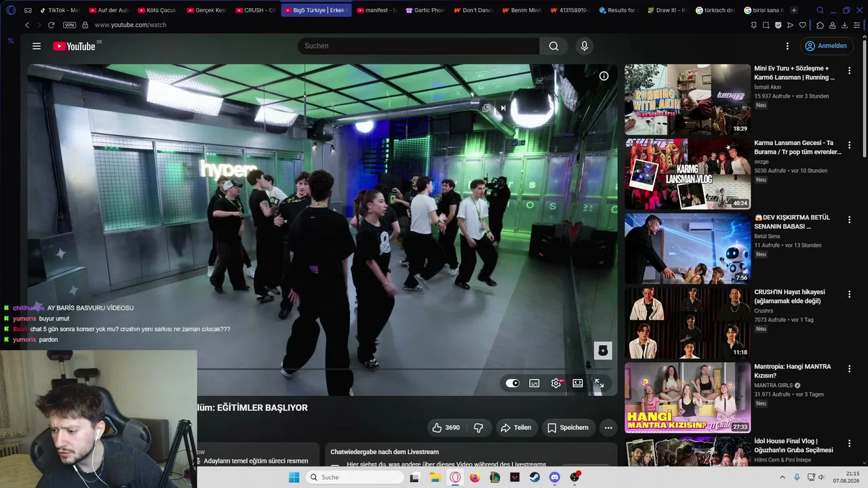Open DEV KIŞKIRTMA BETÜL video thumbnail
The image size is (868, 488).
[x=688, y=249]
